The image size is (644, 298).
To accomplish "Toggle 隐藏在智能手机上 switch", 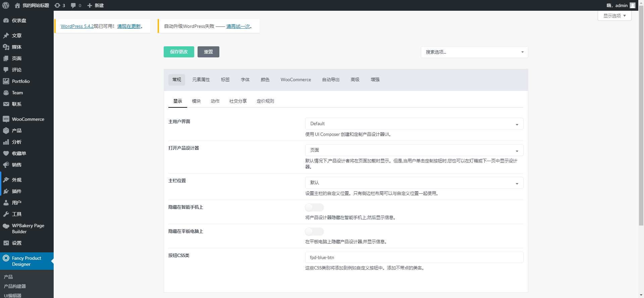I will click(314, 207).
